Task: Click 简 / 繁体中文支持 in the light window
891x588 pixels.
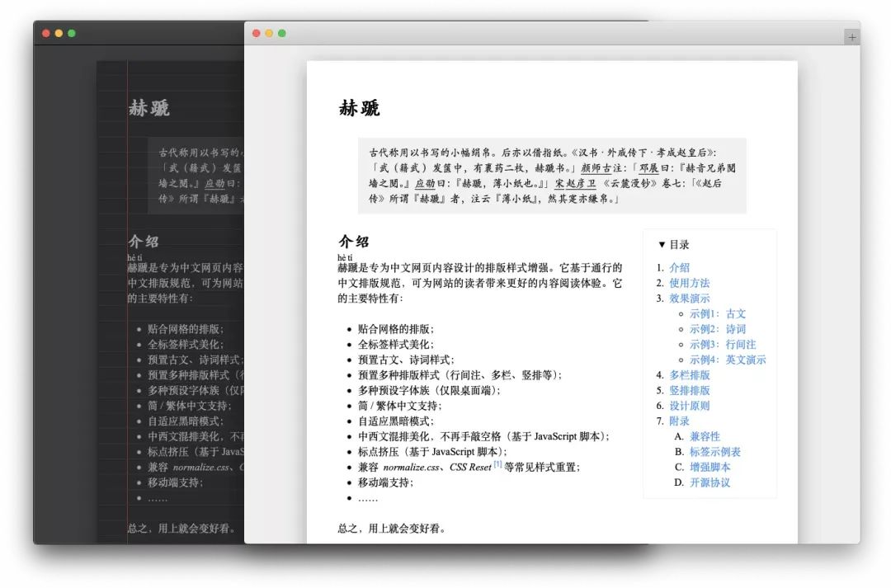Action: click(400, 406)
